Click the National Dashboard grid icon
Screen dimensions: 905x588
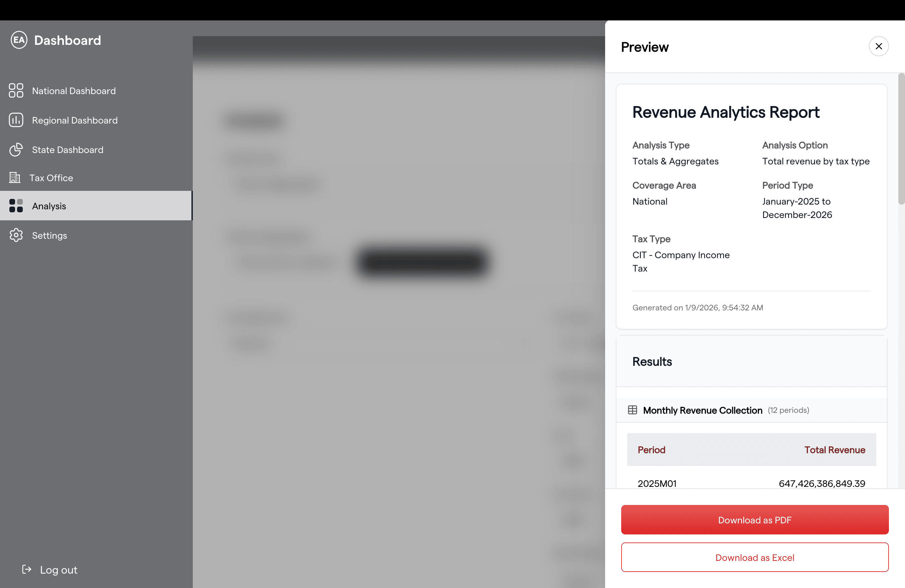[16, 90]
